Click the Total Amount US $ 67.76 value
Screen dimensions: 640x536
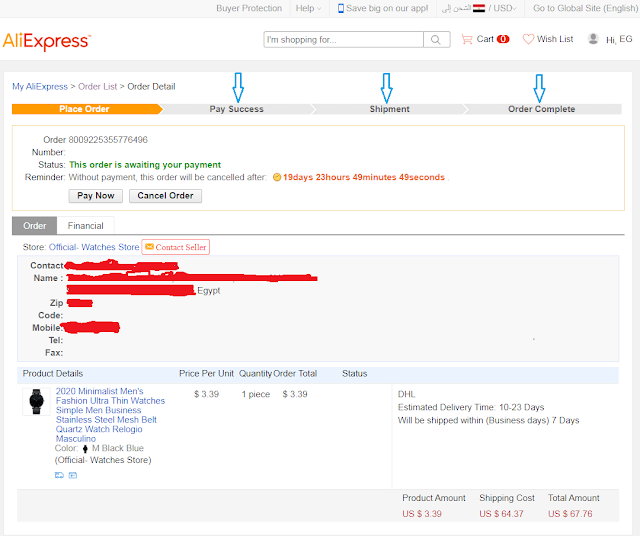(x=570, y=514)
